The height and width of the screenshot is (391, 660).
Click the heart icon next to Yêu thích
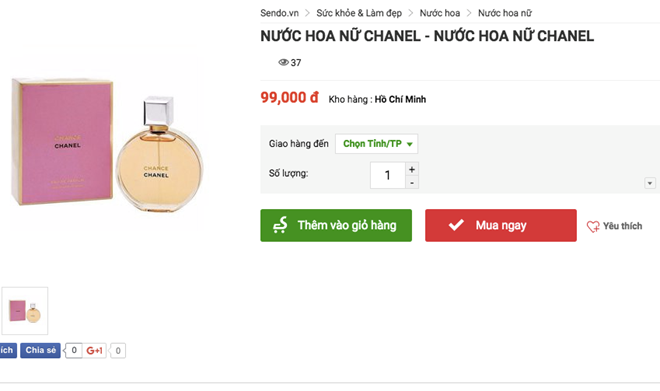(593, 226)
